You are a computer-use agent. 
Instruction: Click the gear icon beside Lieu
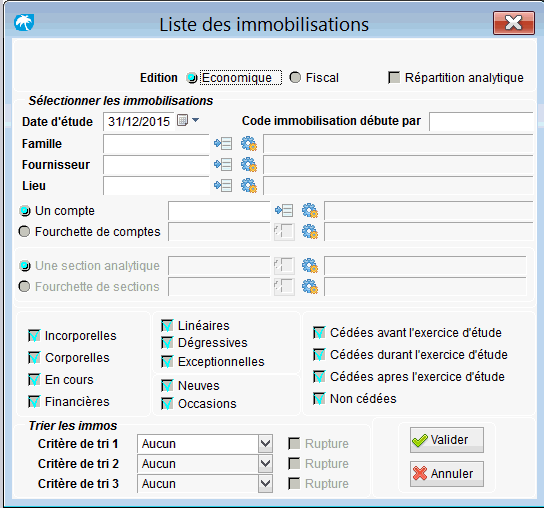[x=249, y=186]
